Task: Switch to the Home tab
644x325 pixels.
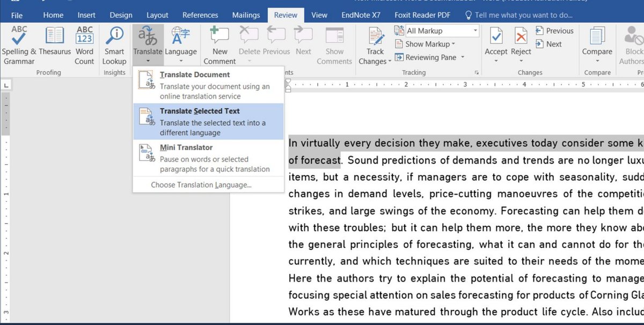Action: [53, 15]
